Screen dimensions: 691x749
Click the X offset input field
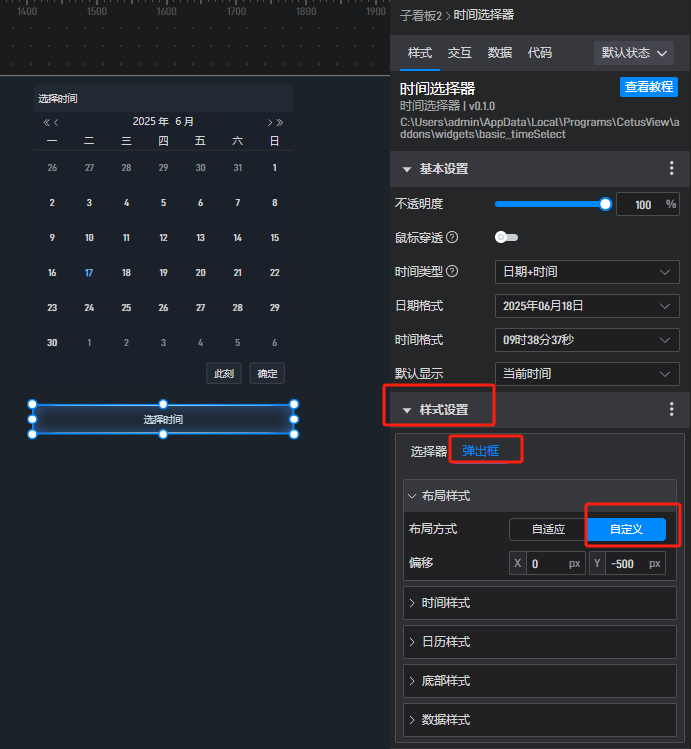pos(547,564)
